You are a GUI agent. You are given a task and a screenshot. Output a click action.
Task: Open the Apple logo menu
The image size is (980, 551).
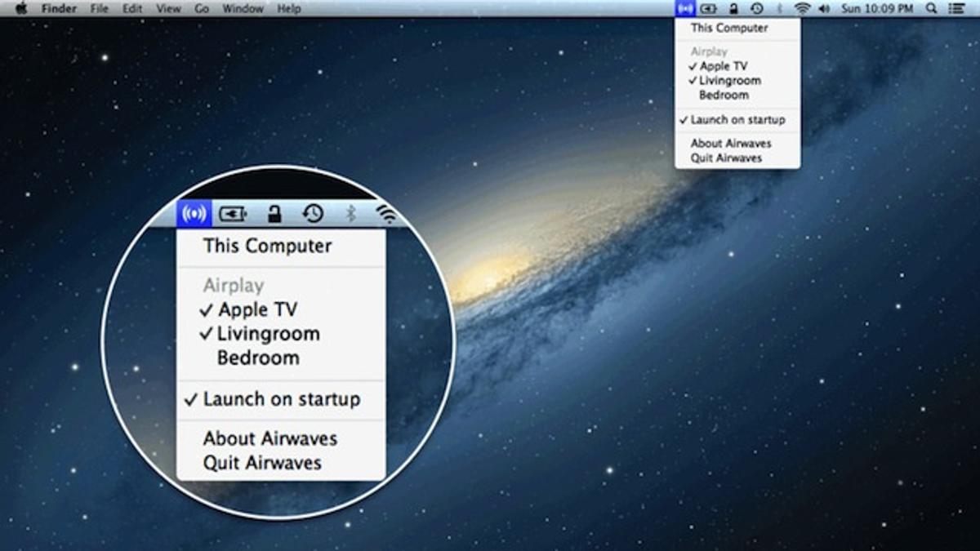(21, 9)
